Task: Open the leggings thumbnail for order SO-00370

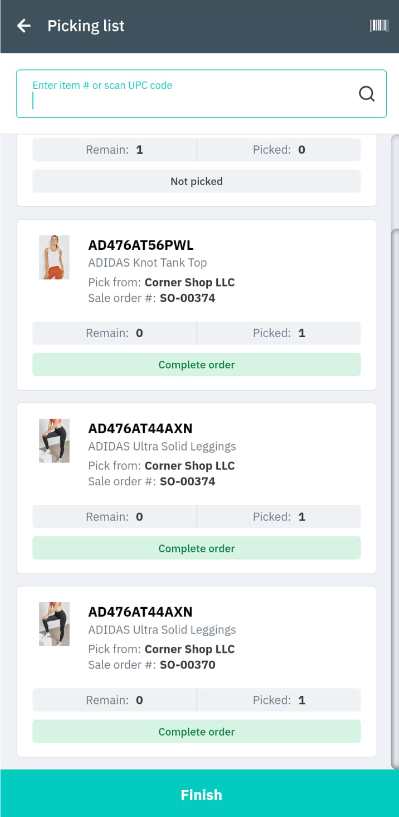Action: click(54, 624)
